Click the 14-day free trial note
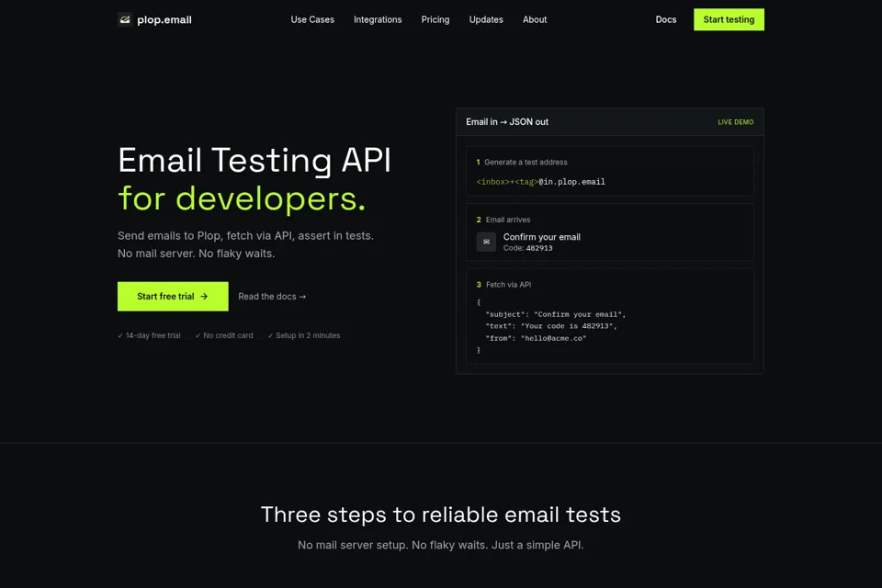 pos(149,335)
